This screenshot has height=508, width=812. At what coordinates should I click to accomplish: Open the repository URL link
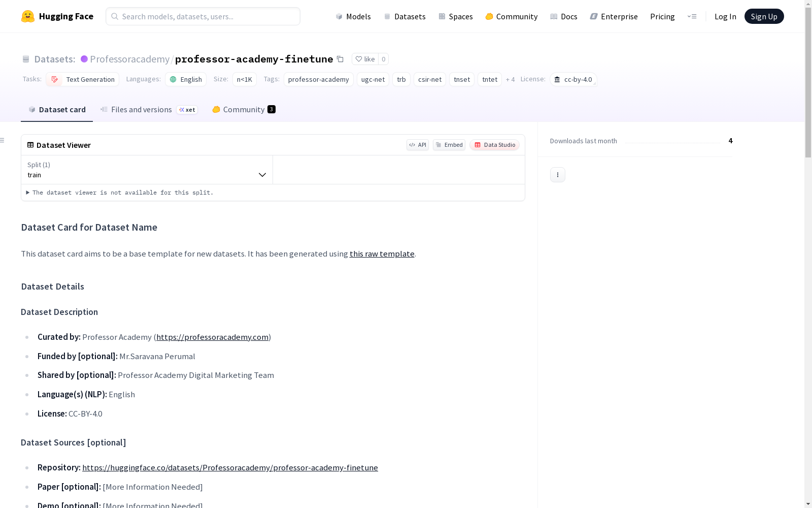[x=230, y=468]
